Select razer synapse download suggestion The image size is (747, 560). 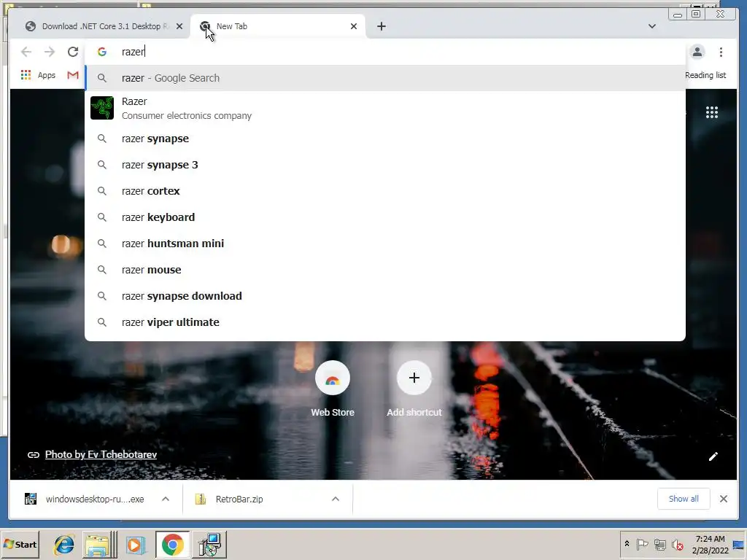385,296
